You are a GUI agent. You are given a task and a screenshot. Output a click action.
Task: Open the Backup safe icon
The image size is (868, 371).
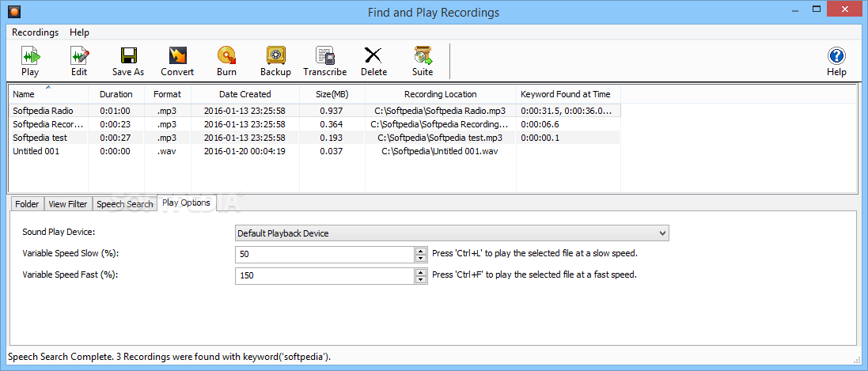275,61
